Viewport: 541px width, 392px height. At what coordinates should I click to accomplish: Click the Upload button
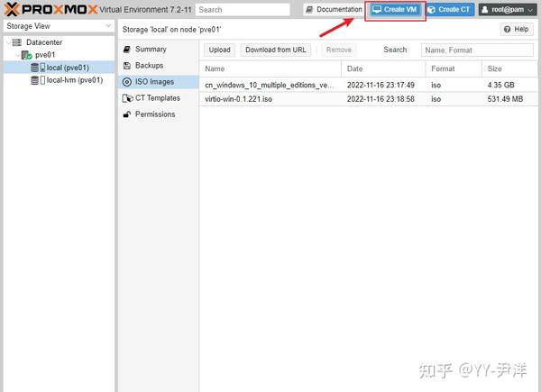pos(219,50)
